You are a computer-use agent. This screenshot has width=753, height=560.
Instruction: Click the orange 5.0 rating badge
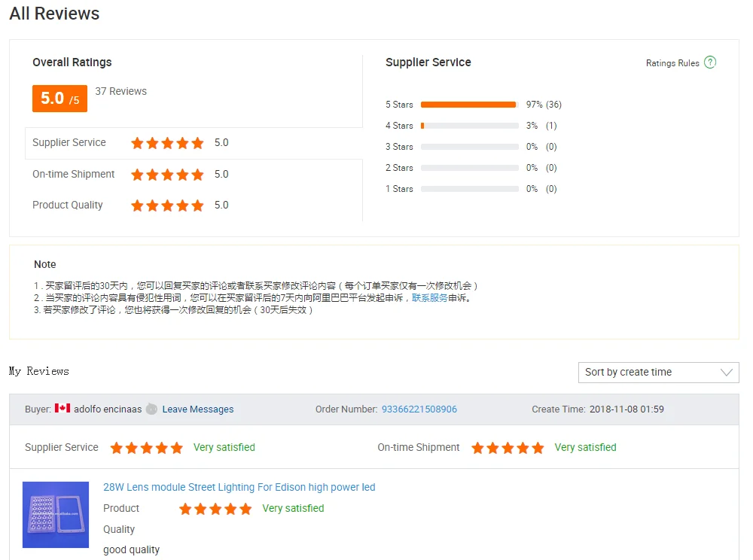click(59, 98)
